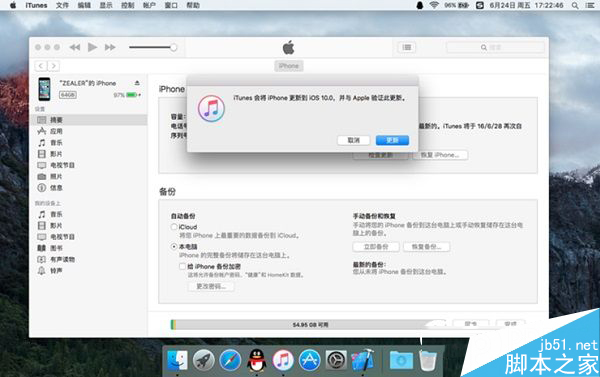Open the 应用 sidebar item
Viewport: 600px width, 377px height.
88,131
